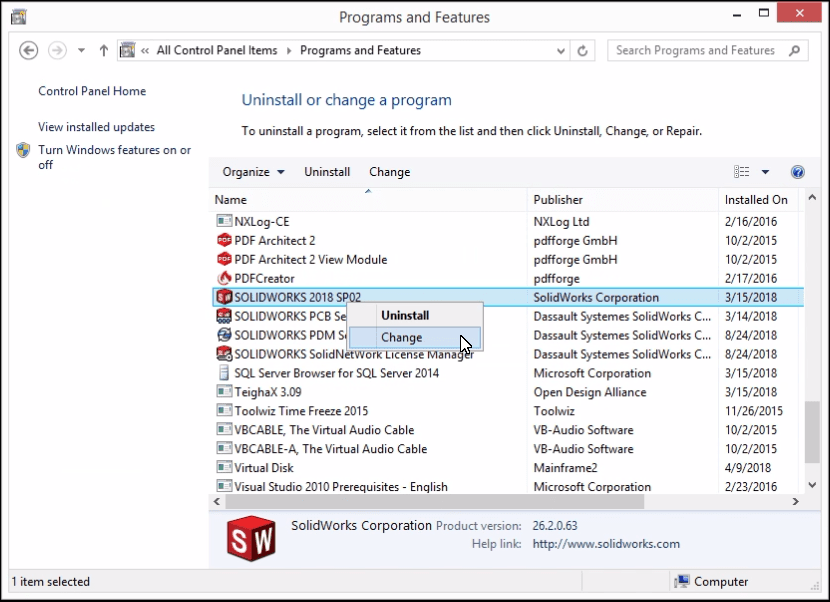The width and height of the screenshot is (830, 602).
Task: Click the PDFCreator program icon
Action: click(x=224, y=279)
